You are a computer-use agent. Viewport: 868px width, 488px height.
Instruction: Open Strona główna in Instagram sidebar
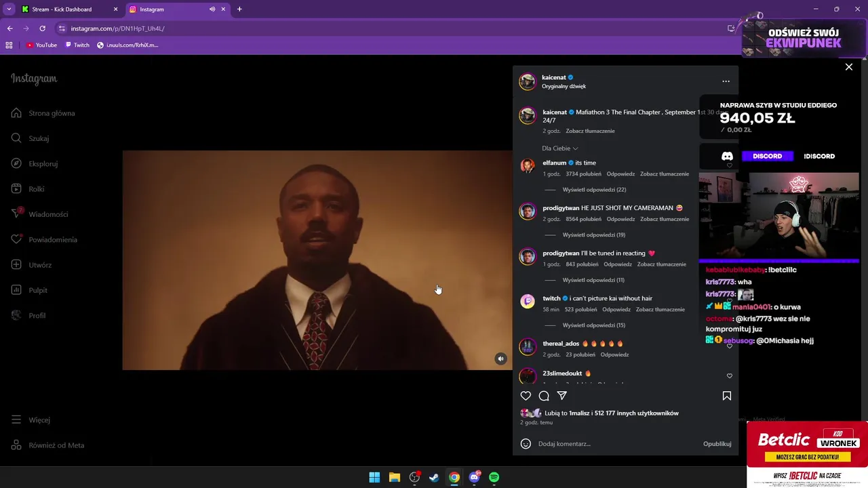tap(43, 113)
